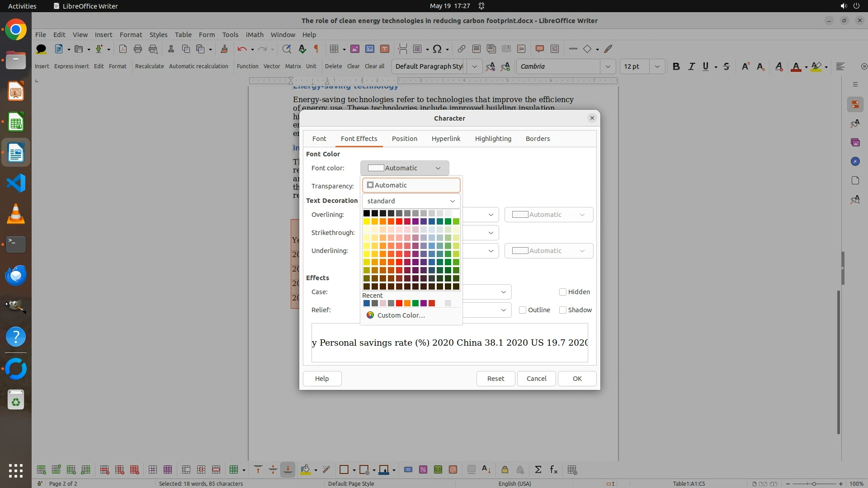The width and height of the screenshot is (868, 488).
Task: Expand the standard palette dropdown
Action: [411, 201]
